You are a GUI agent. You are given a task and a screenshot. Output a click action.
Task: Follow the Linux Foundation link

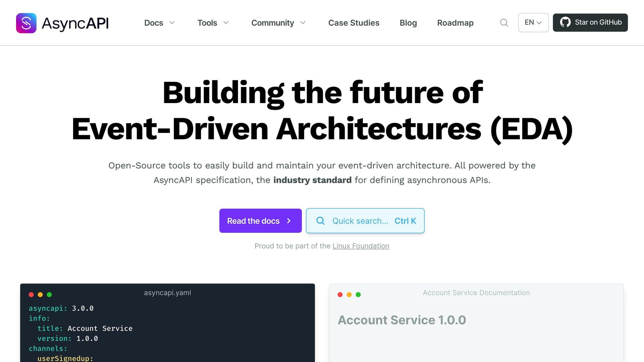pyautogui.click(x=361, y=246)
